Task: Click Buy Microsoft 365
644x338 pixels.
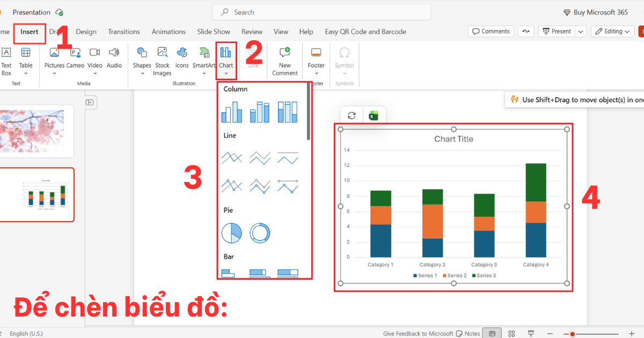Action: 595,12
